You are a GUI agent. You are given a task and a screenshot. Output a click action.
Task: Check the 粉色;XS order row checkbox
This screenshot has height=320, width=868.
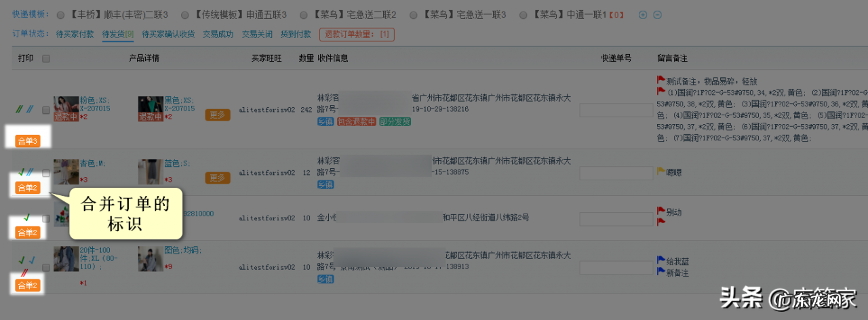[46, 109]
